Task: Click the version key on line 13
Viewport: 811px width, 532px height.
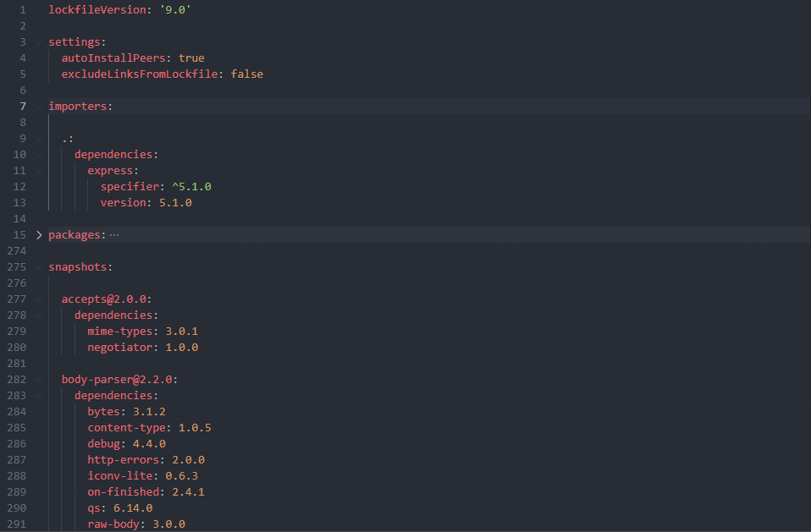Action: [123, 202]
